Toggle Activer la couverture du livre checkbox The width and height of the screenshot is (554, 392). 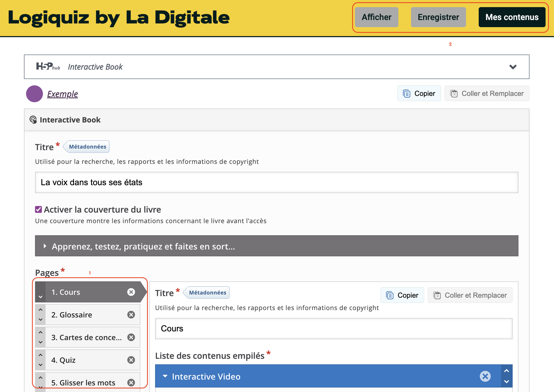tap(38, 209)
